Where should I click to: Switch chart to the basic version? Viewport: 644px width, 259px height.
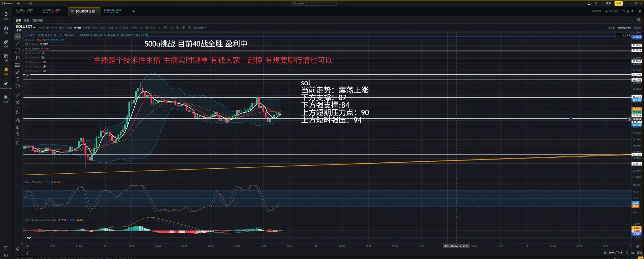pyautogui.click(x=611, y=28)
